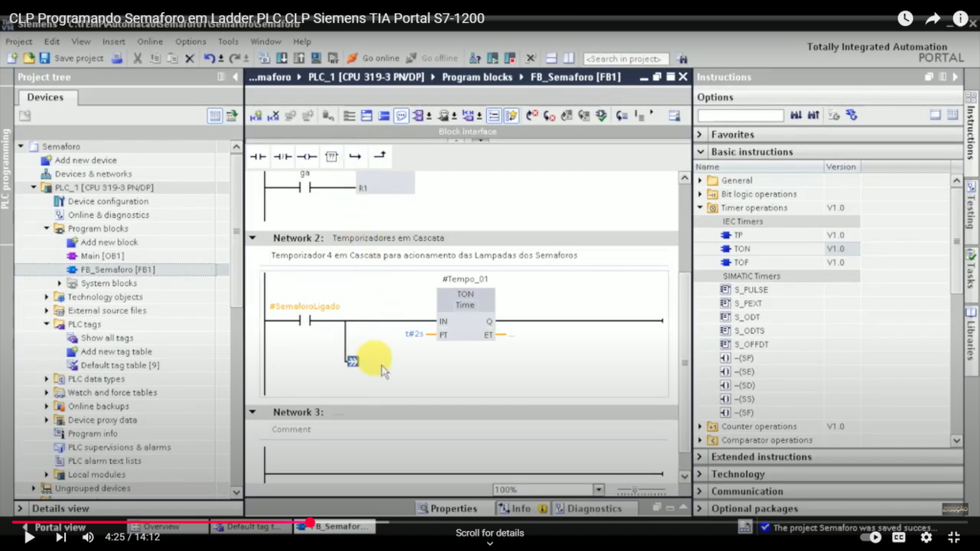Open Main [OB1] block

(x=101, y=256)
